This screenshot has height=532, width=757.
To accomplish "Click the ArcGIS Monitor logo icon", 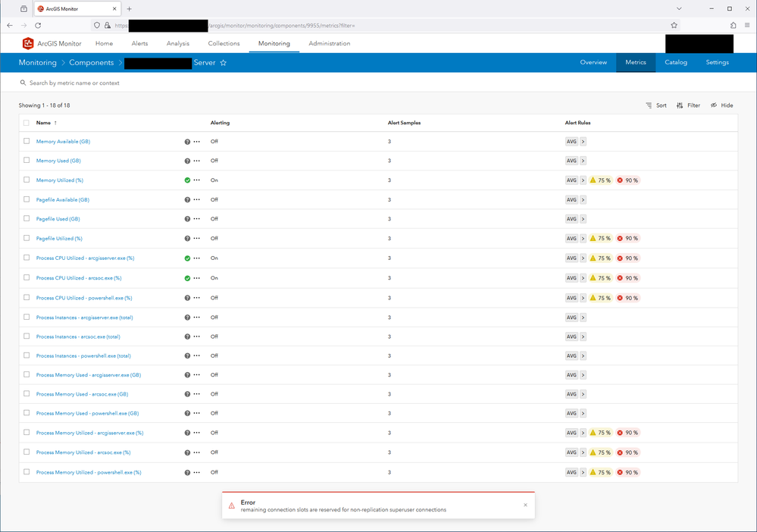I will pyautogui.click(x=28, y=43).
